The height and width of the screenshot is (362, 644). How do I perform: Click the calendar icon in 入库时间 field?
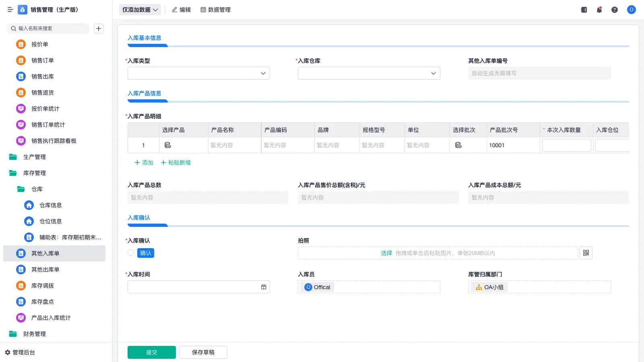tap(263, 286)
